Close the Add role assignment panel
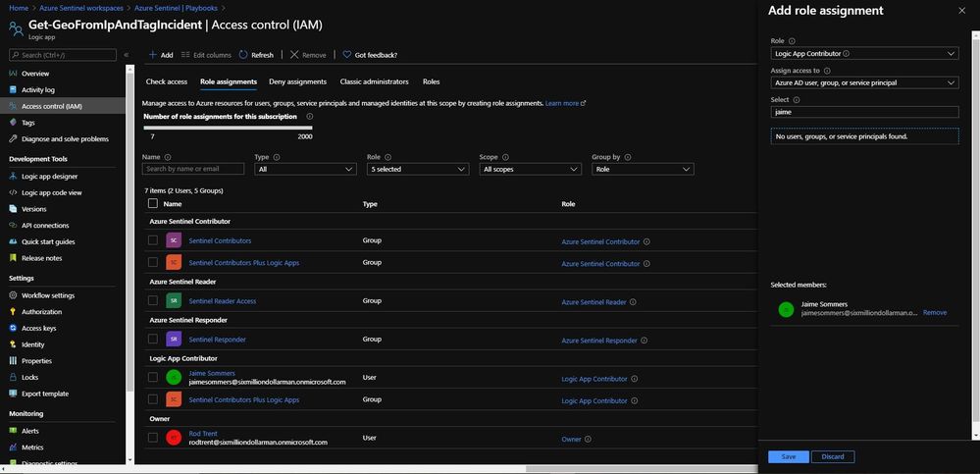Screen dimensions: 980x474 coord(961,11)
